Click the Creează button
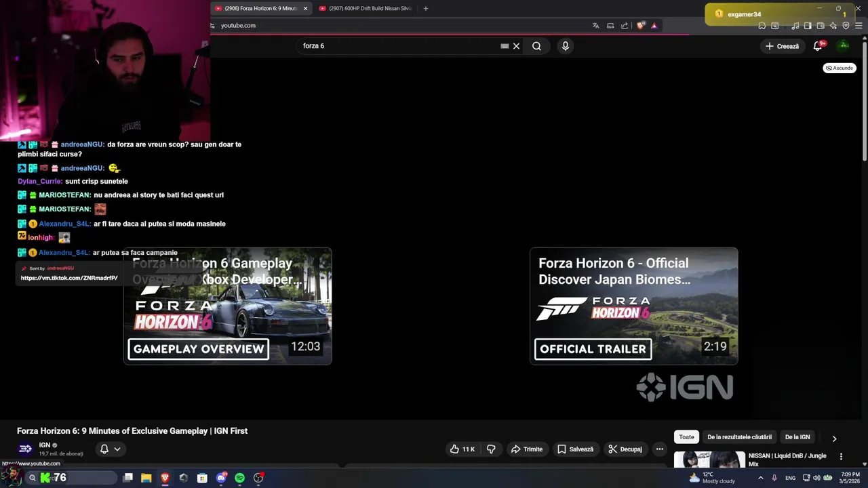868x488 pixels. tap(783, 46)
